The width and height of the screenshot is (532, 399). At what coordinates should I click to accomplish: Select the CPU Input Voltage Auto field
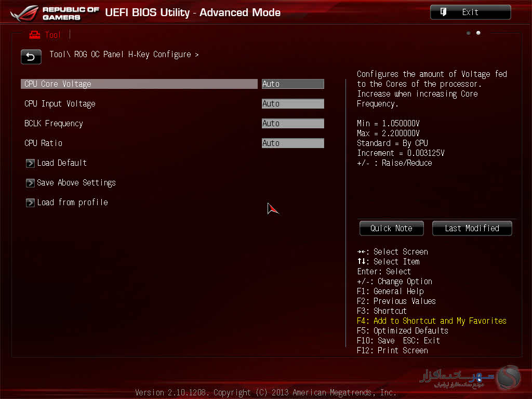pos(292,104)
